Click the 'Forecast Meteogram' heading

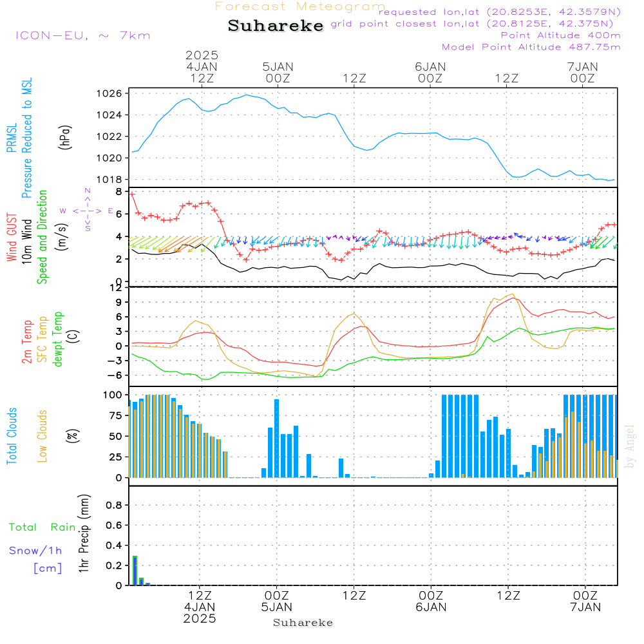[x=300, y=6]
